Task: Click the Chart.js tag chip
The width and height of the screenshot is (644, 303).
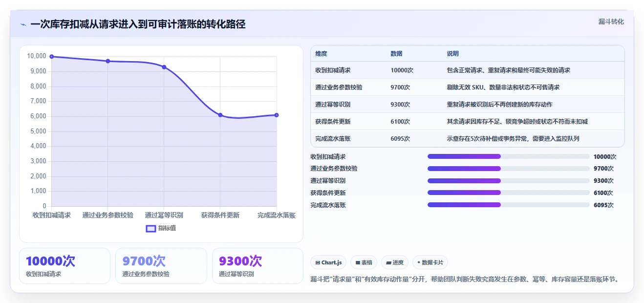Action: [x=329, y=262]
